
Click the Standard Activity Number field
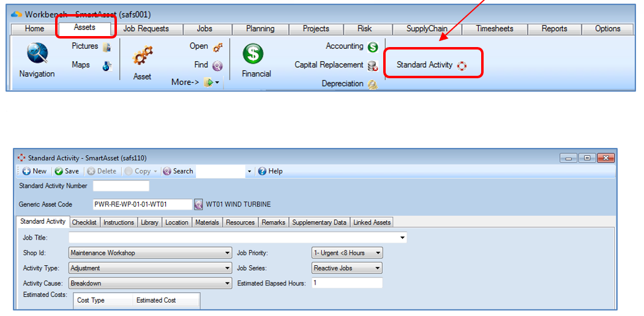[x=121, y=186]
